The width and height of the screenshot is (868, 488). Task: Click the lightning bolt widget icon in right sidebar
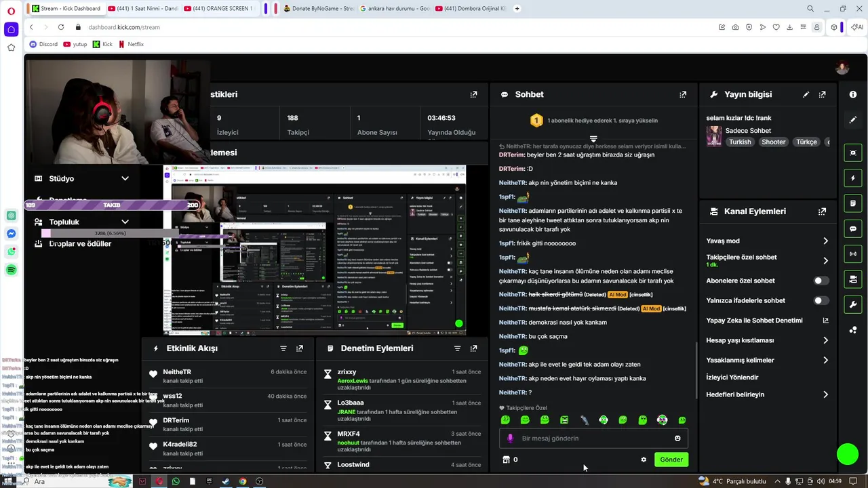pos(853,179)
